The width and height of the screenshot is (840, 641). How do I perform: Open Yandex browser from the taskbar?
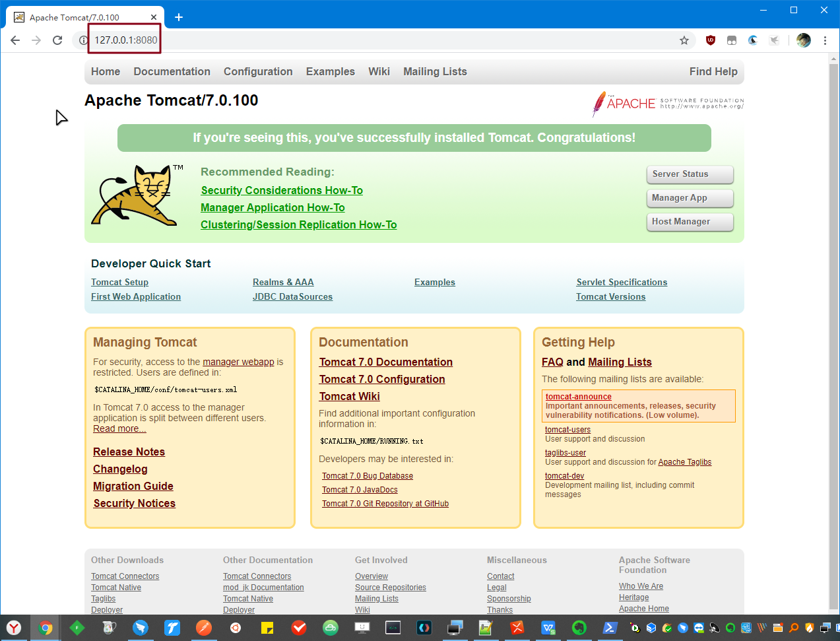[14, 628]
